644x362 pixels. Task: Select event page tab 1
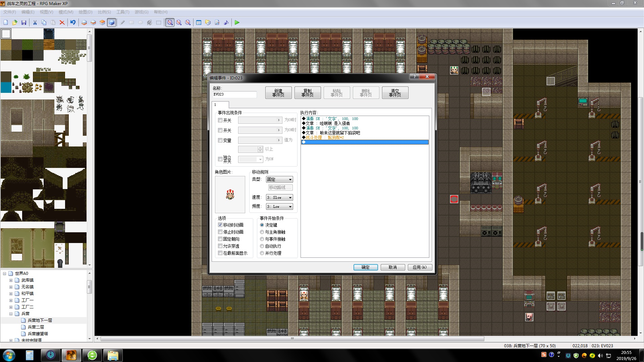(x=221, y=105)
